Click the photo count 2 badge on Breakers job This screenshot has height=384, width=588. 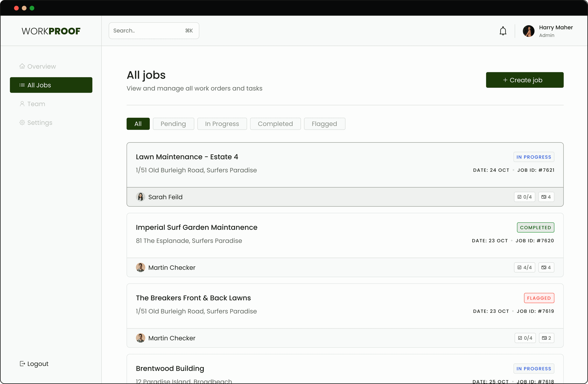point(546,338)
